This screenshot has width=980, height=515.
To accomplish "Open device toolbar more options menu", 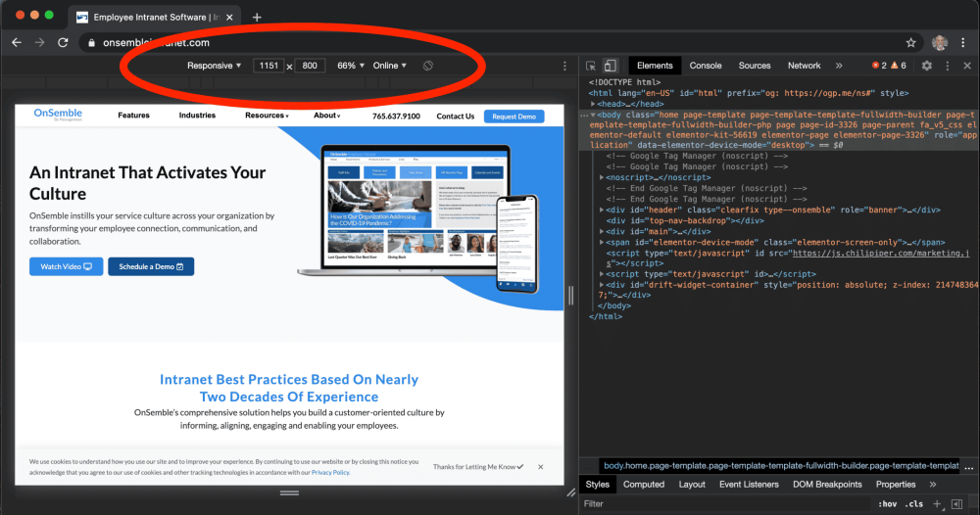I will (x=565, y=66).
